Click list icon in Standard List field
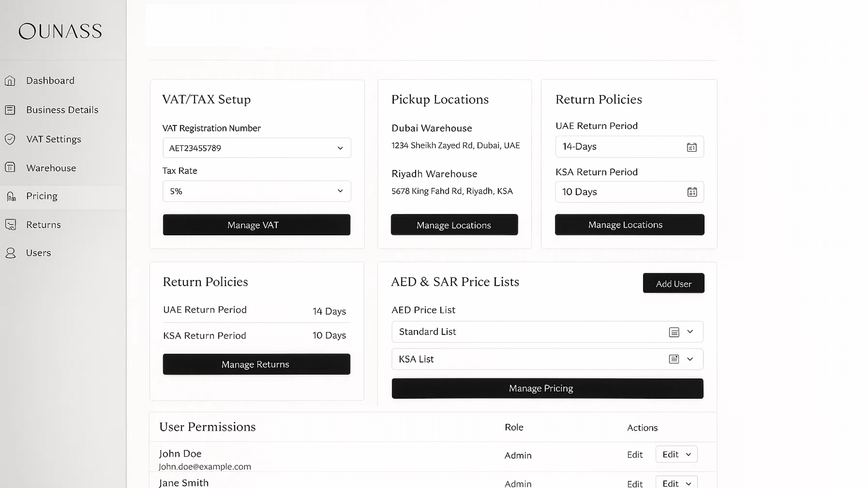868x488 pixels. tap(674, 332)
